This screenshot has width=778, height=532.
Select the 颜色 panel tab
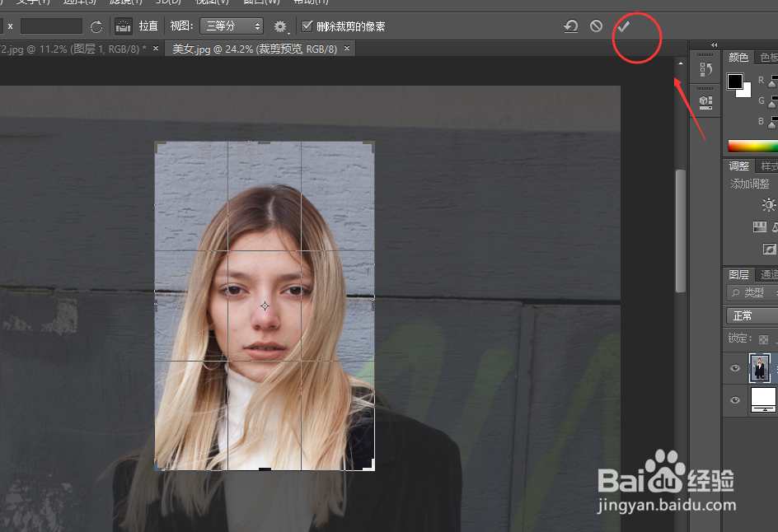point(738,58)
